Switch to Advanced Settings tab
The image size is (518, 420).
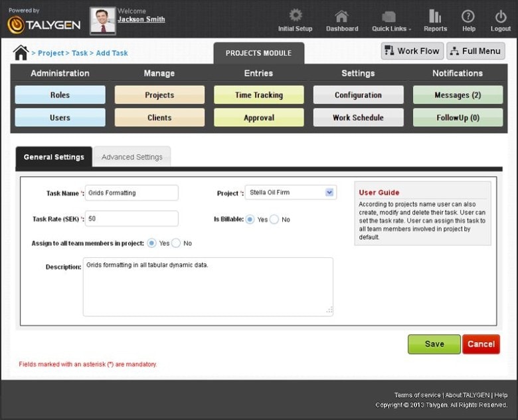click(132, 157)
